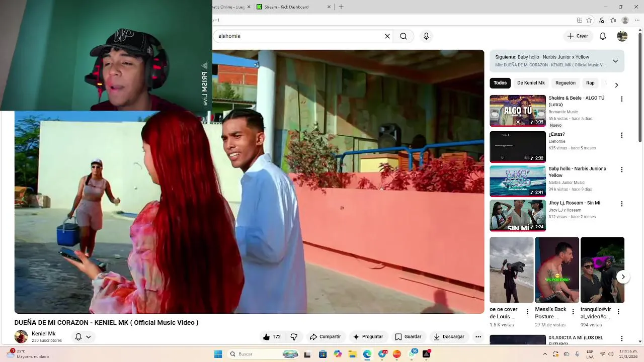
Task: Click the Descargar download button
Action: 449,337
